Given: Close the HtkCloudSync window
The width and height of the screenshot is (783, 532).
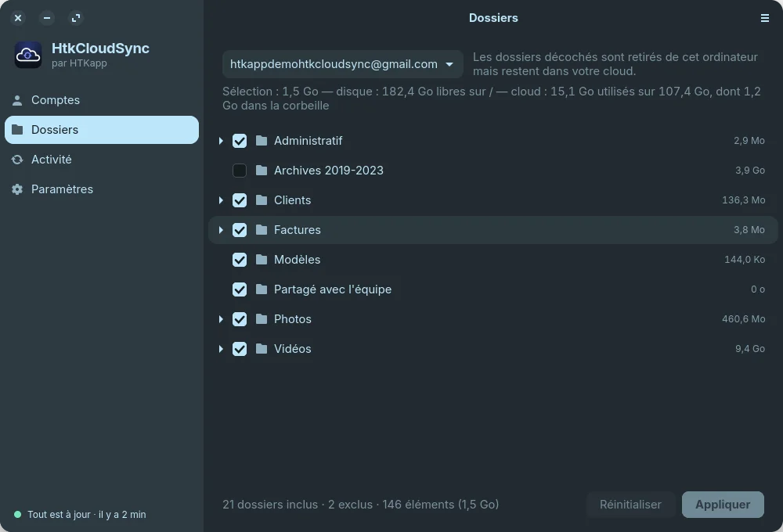Looking at the screenshot, I should (18, 18).
